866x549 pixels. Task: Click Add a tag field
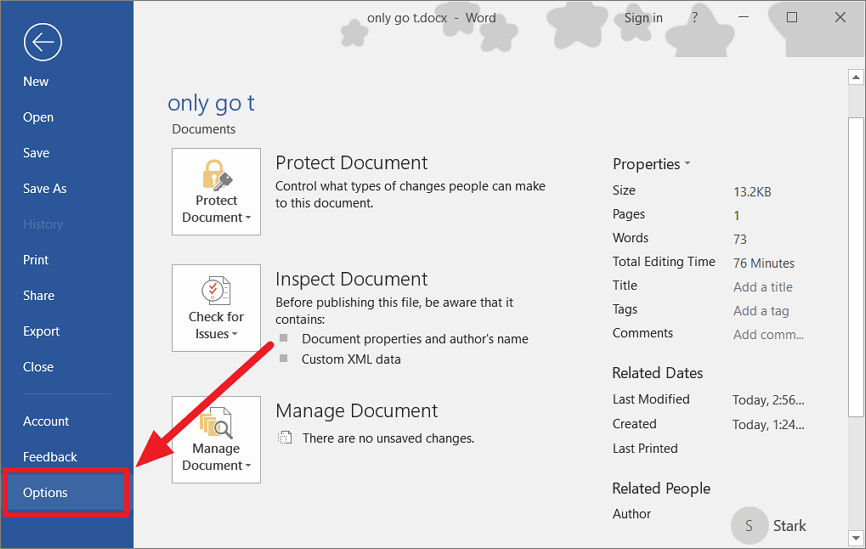[761, 311]
